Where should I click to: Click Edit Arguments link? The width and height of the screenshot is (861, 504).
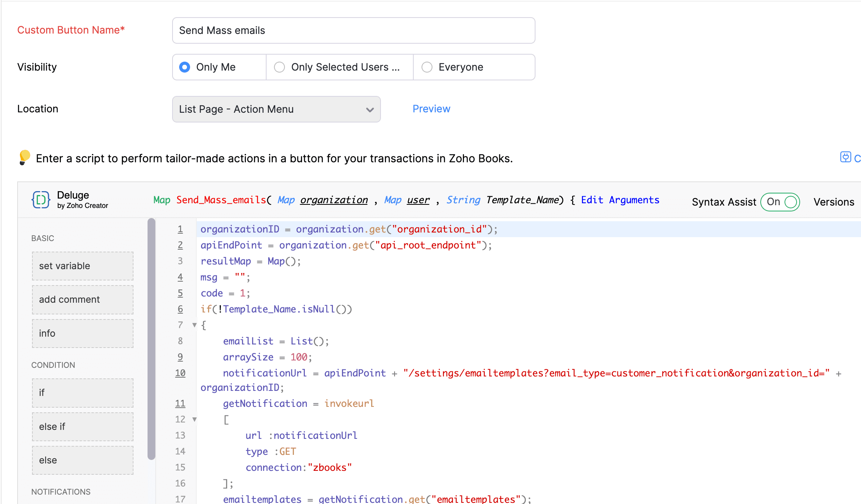tap(620, 200)
